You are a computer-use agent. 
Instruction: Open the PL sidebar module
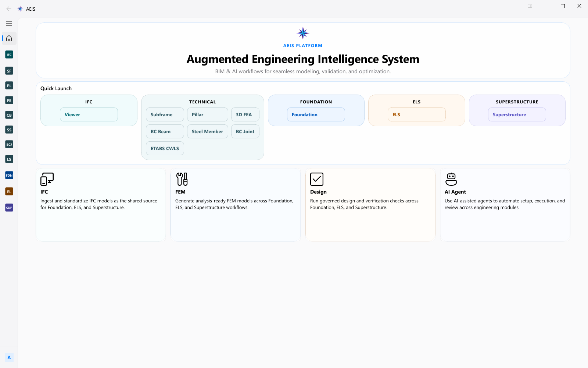point(9,85)
